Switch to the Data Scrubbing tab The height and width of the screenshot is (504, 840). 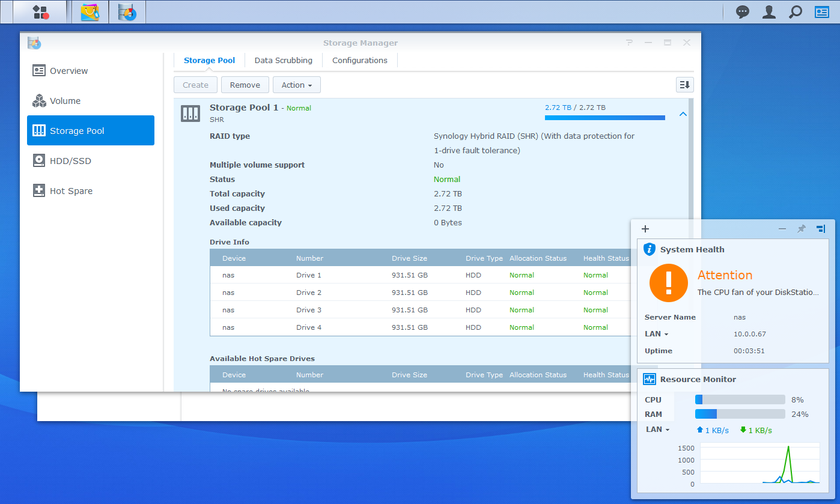[x=283, y=60]
